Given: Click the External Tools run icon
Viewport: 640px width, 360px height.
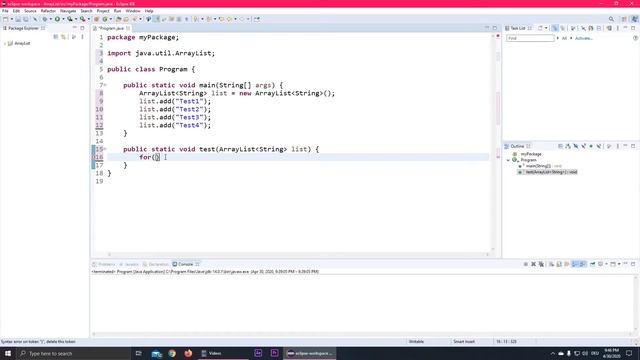Looking at the screenshot, I should [82, 19].
